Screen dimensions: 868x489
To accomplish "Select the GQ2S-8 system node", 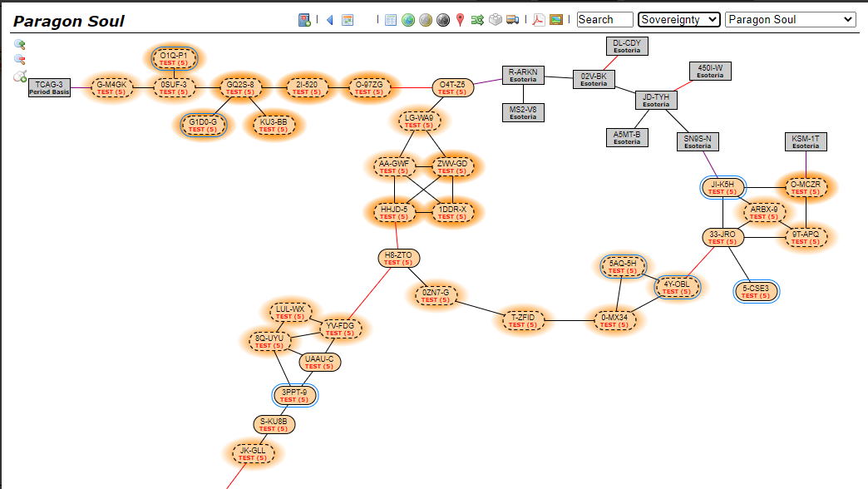I will (x=240, y=87).
